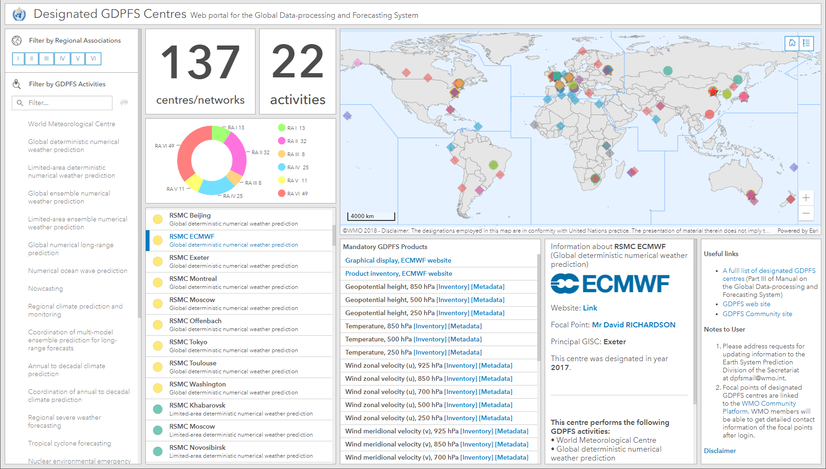
Task: Open Mr David RICHARDSON focal point link
Action: pos(634,325)
